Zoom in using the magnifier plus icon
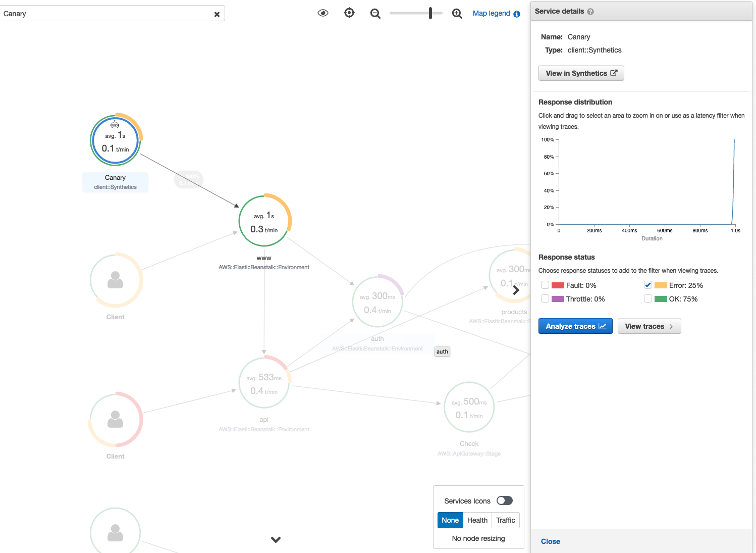The image size is (756, 553). tap(457, 13)
